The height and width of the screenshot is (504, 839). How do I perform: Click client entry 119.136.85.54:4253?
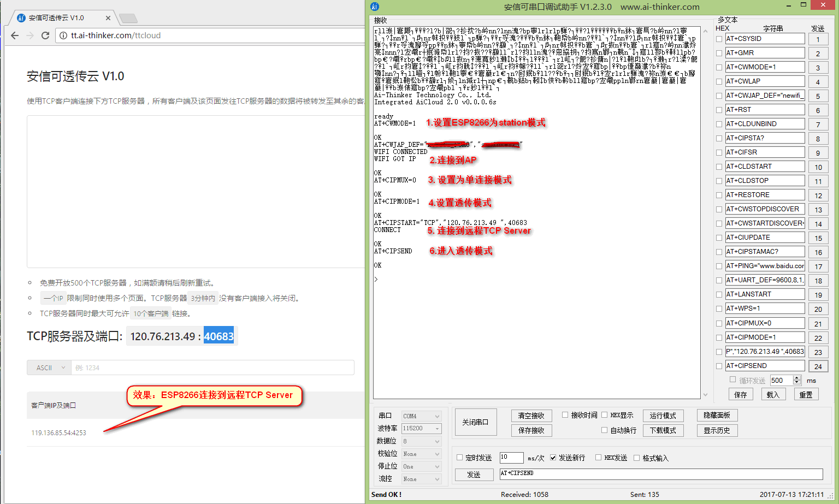(58, 432)
